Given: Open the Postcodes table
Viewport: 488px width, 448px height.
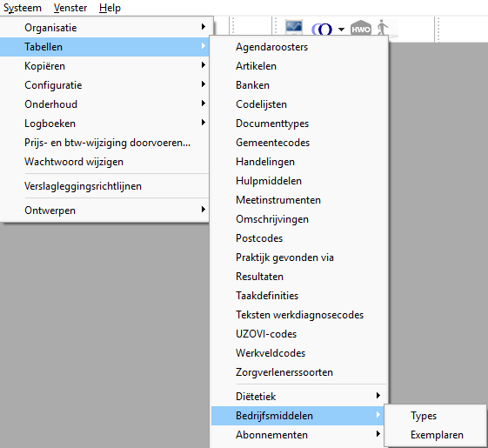Looking at the screenshot, I should click(298, 238).
